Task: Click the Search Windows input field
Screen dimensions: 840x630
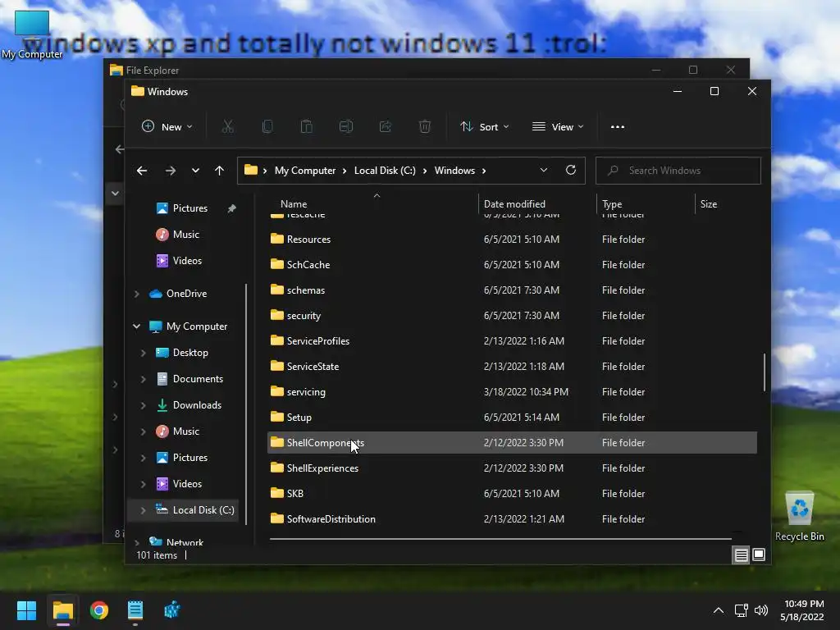Action: (x=678, y=171)
